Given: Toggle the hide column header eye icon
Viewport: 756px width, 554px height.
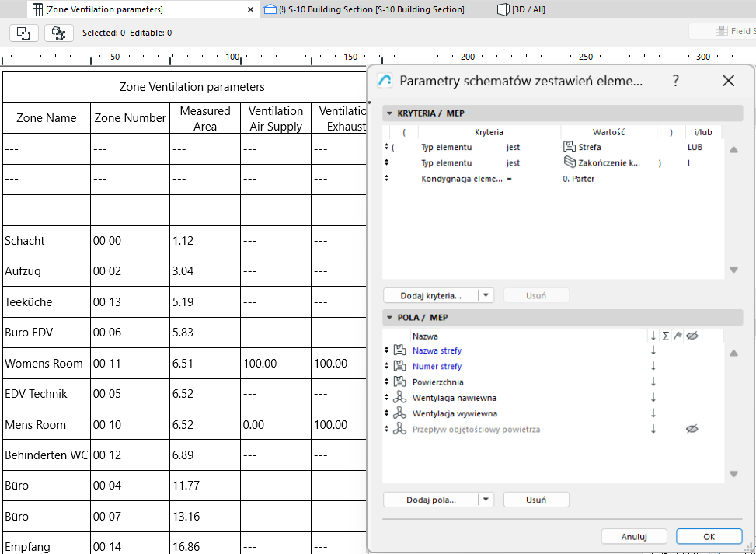Looking at the screenshot, I should click(691, 336).
